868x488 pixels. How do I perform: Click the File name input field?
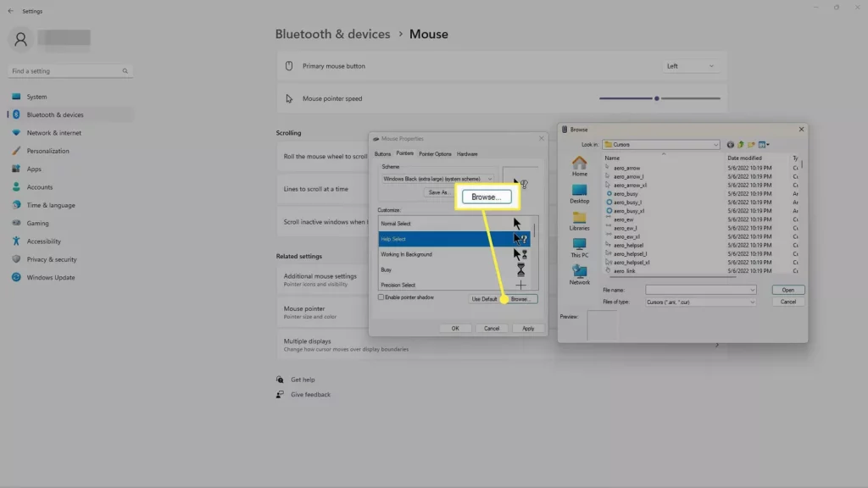(x=700, y=290)
